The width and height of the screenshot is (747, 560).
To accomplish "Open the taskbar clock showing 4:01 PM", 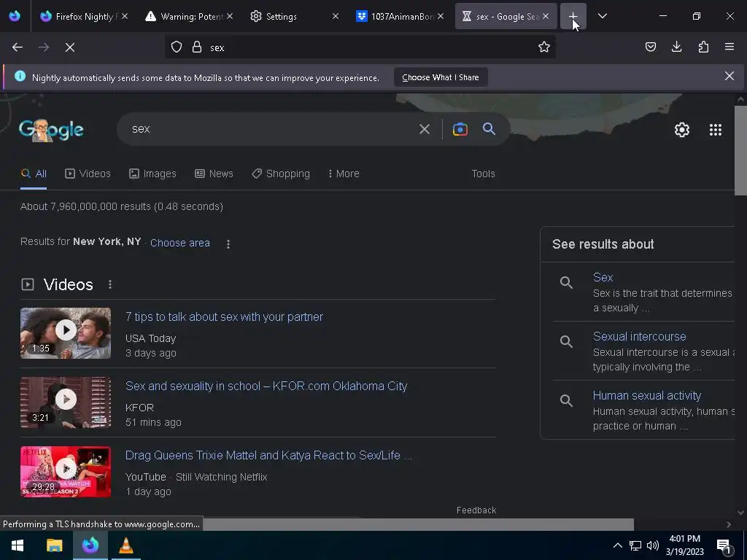I will (684, 545).
